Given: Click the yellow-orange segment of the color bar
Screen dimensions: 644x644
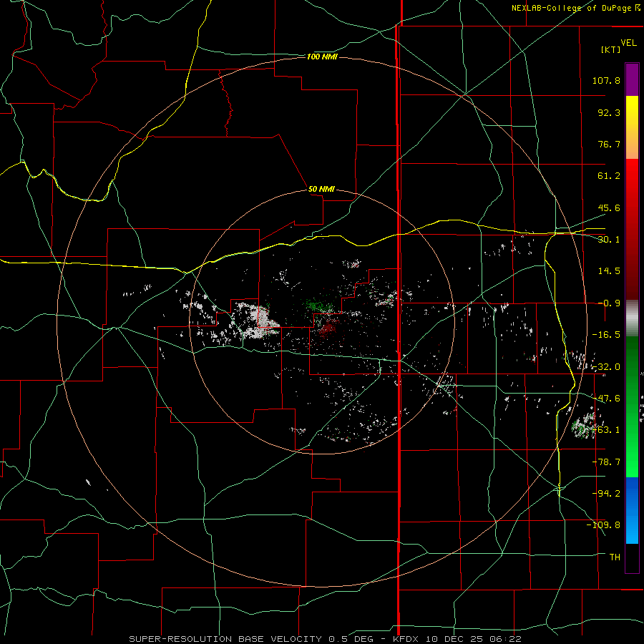Looking at the screenshot, I should click(632, 127).
